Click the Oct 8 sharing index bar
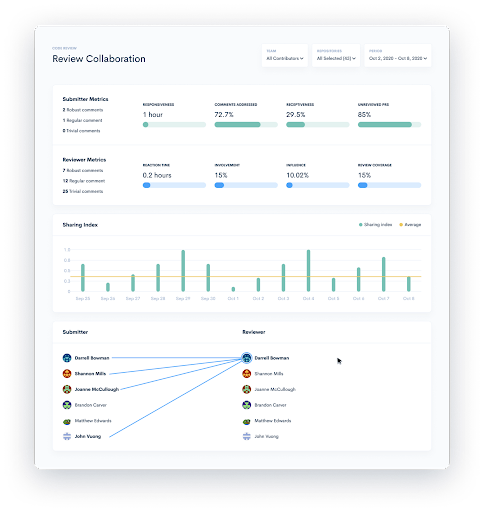This screenshot has height=512, width=484. [409, 284]
